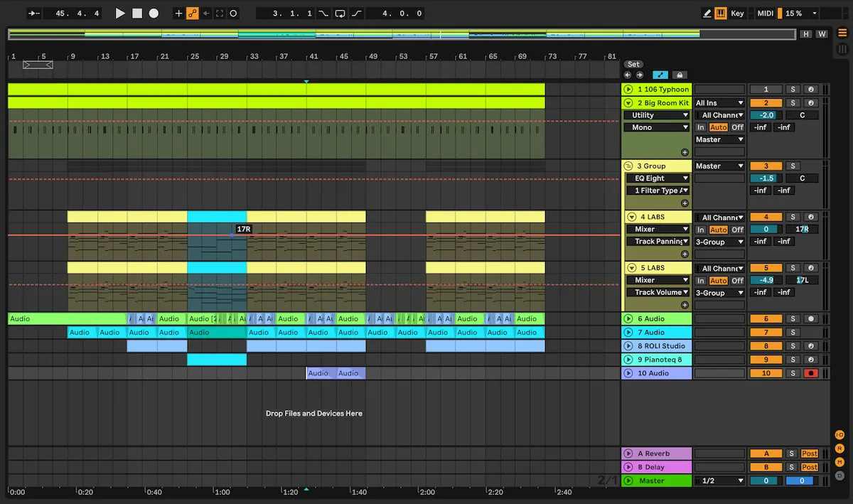853x504 pixels.
Task: Toggle Post on B Delay return
Action: coord(810,467)
